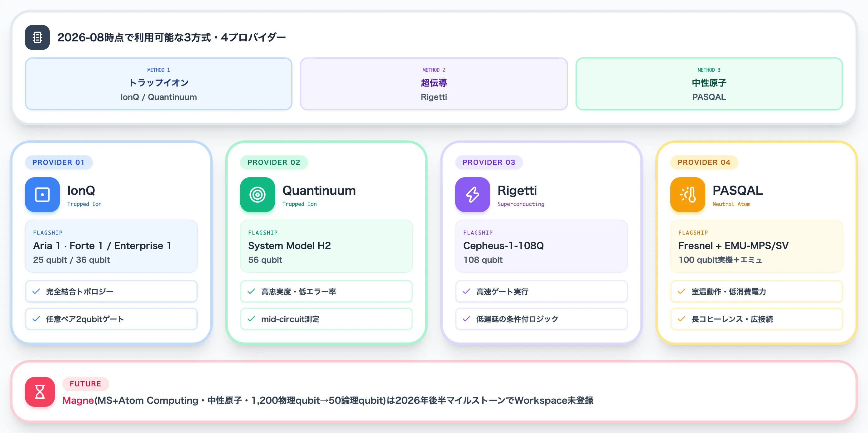
Task: Click the PROVIDER 02 badge
Action: [274, 162]
